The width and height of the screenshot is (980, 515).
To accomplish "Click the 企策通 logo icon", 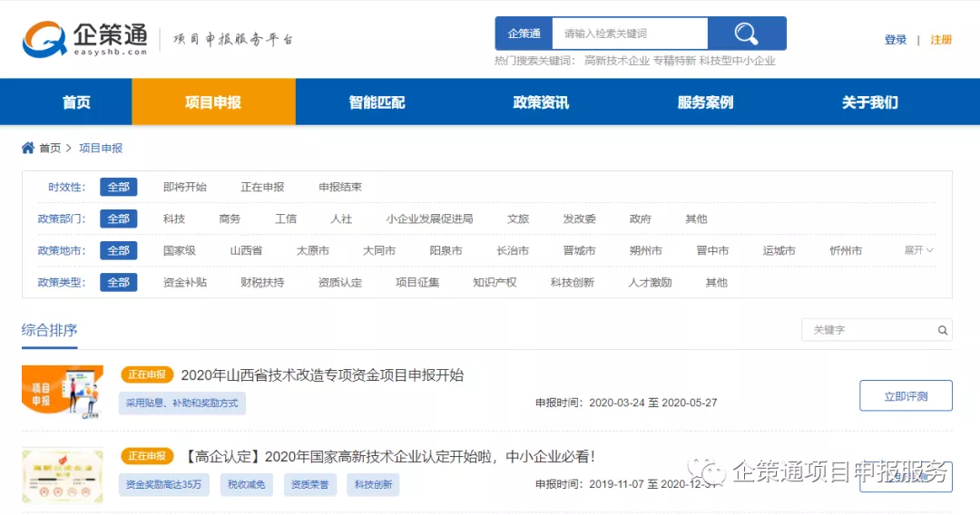I will (x=44, y=39).
